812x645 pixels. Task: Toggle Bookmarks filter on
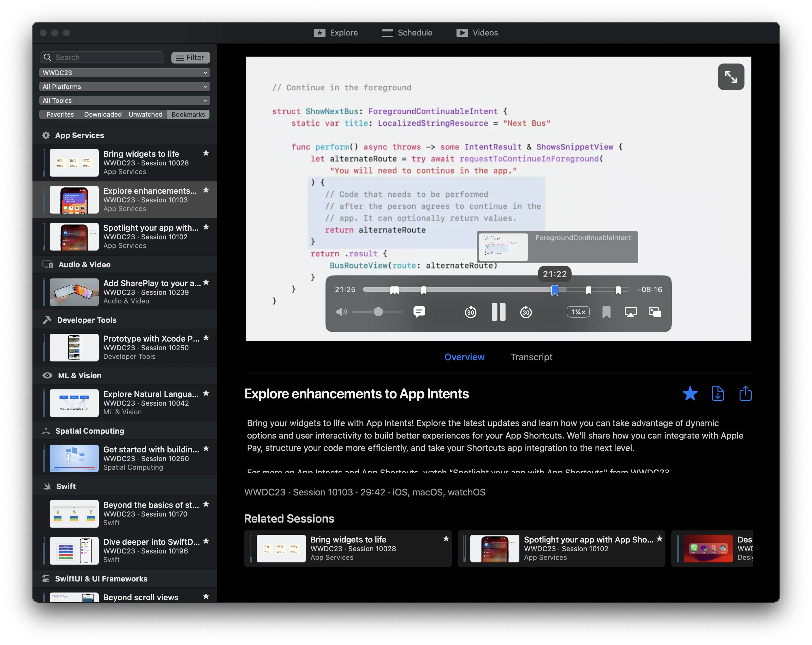tap(188, 114)
